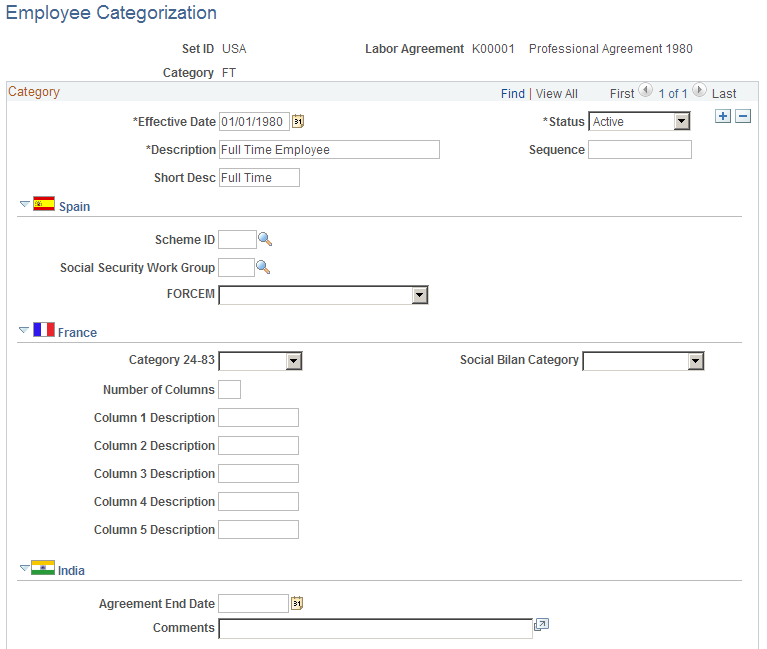This screenshot has width=767, height=649.
Task: Click in the Effective Date field
Action: (254, 121)
